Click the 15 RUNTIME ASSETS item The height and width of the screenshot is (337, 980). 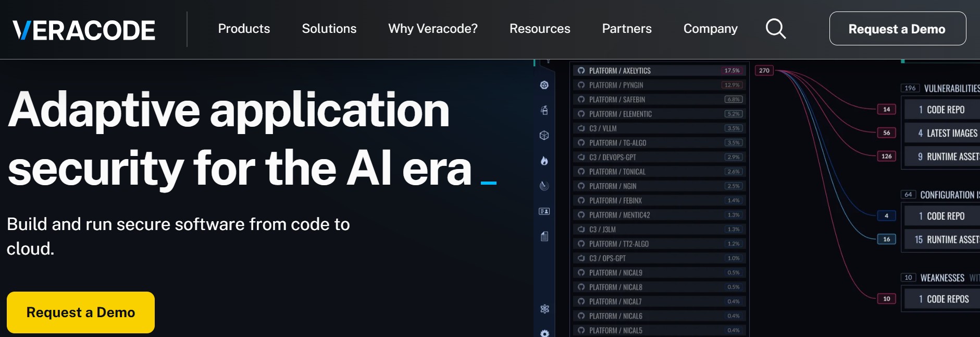(x=942, y=239)
